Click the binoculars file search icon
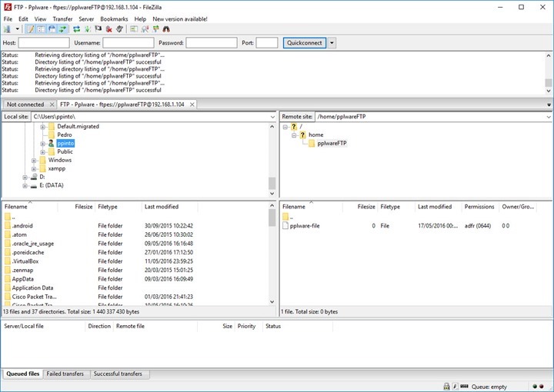 click(165, 29)
